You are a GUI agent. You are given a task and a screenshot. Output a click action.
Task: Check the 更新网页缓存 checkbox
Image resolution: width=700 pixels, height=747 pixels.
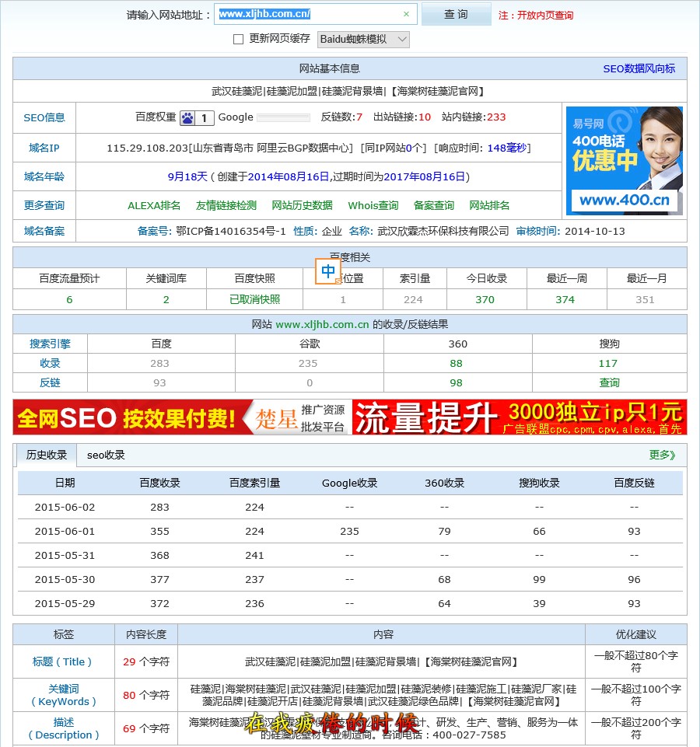(x=238, y=39)
